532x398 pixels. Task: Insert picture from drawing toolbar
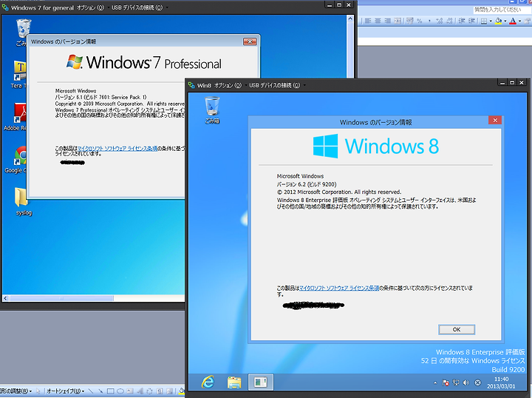tap(169, 391)
